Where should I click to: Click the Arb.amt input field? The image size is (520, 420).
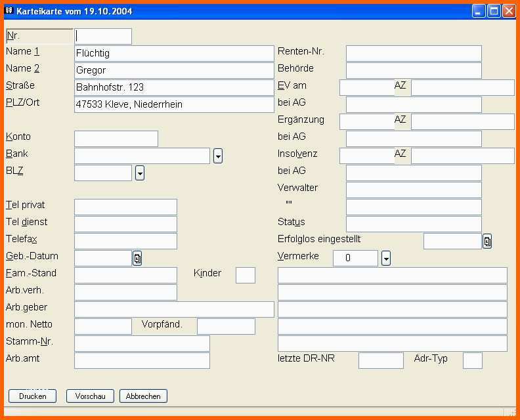coord(142,361)
